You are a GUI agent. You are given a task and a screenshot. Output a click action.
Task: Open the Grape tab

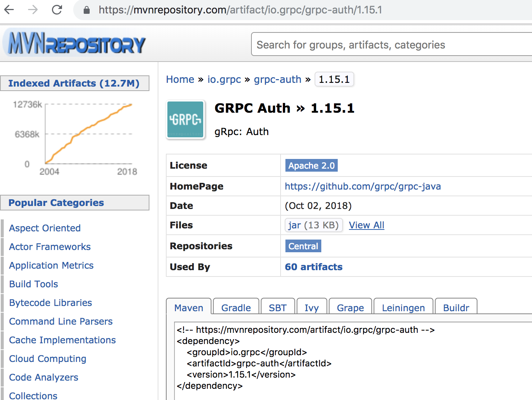click(x=350, y=307)
